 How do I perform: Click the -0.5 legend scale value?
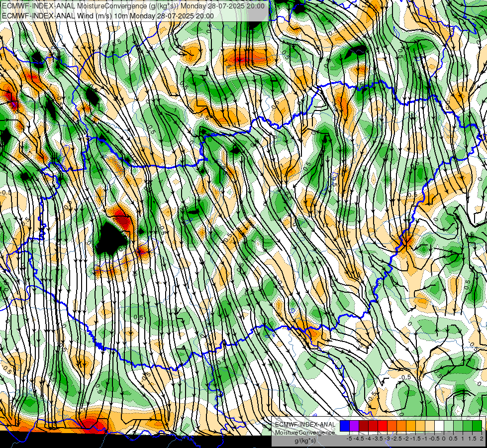pyautogui.click(x=434, y=439)
